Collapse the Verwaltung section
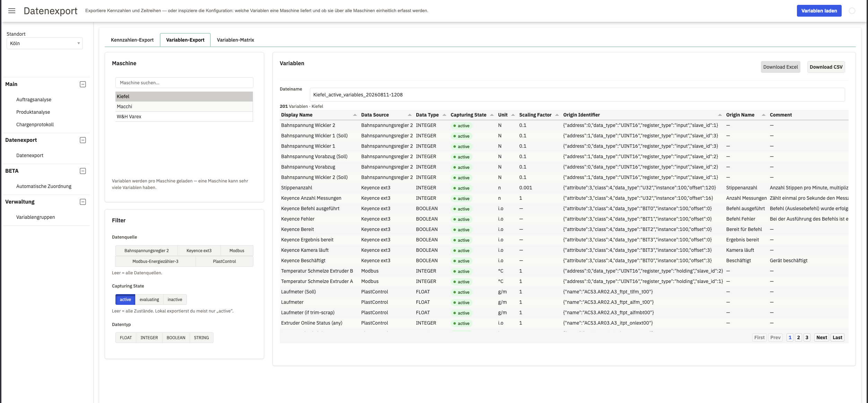 pyautogui.click(x=83, y=202)
